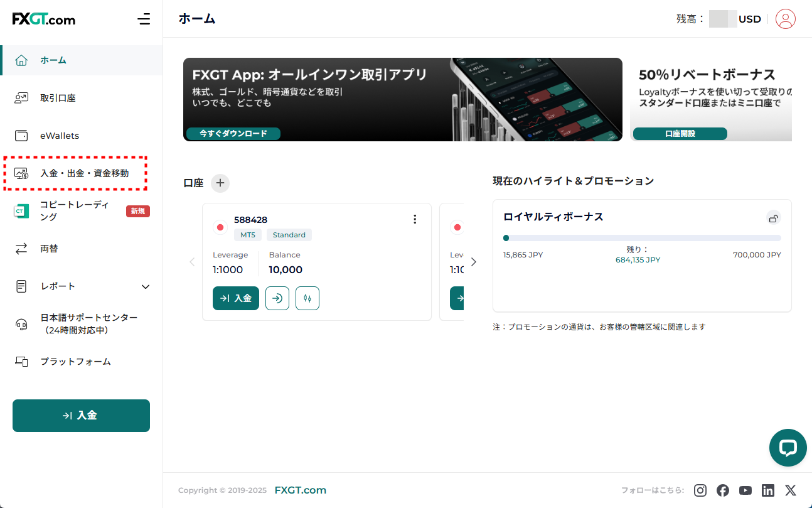
Task: Click the large 入金 button in the sidebar
Action: pos(81,416)
